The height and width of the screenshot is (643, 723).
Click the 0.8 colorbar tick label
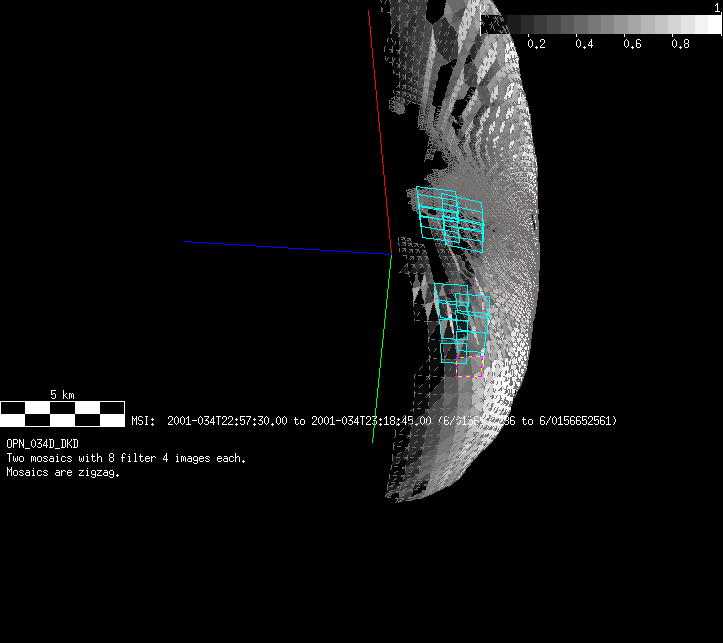click(x=680, y=45)
